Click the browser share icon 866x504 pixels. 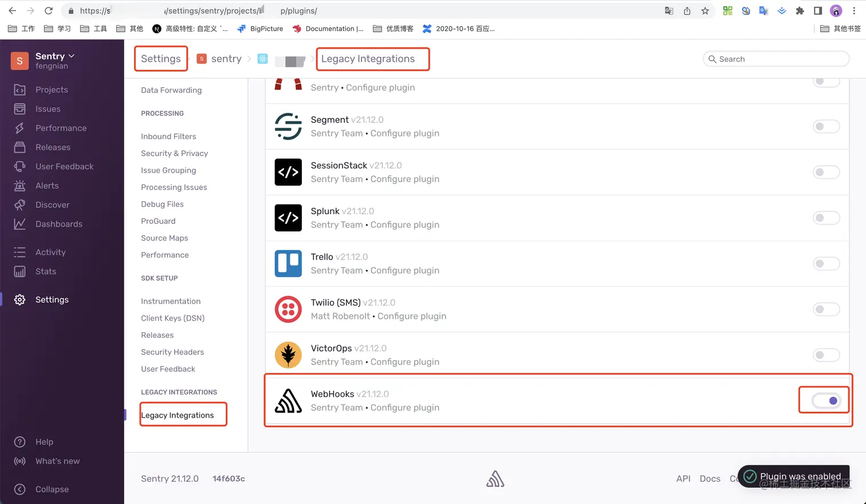pyautogui.click(x=687, y=10)
